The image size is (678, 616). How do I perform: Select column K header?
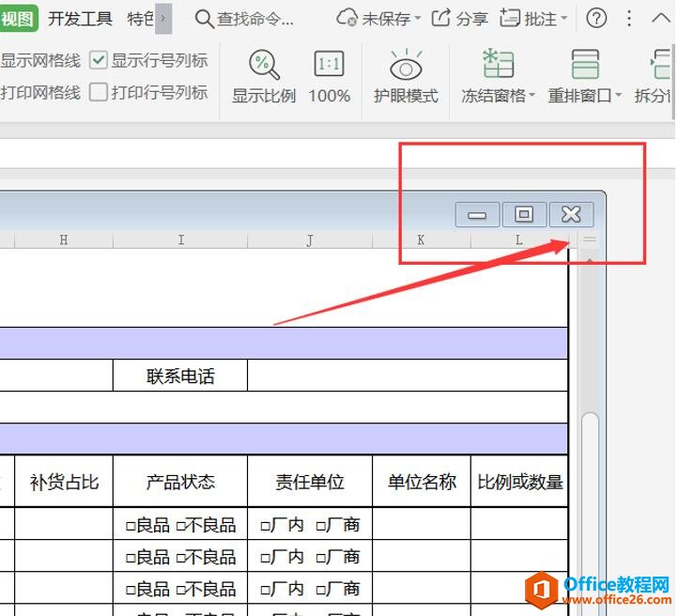[421, 239]
